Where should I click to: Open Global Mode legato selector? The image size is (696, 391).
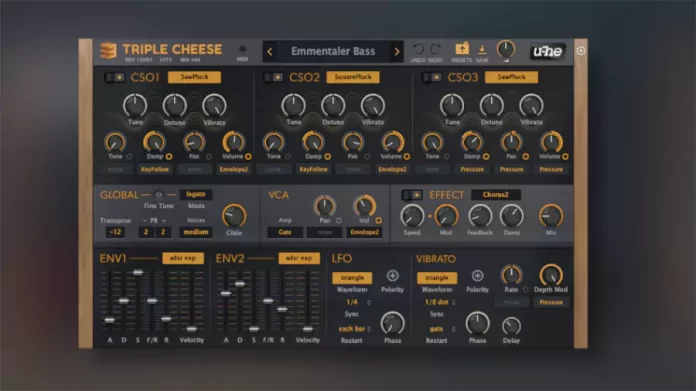pyautogui.click(x=196, y=194)
